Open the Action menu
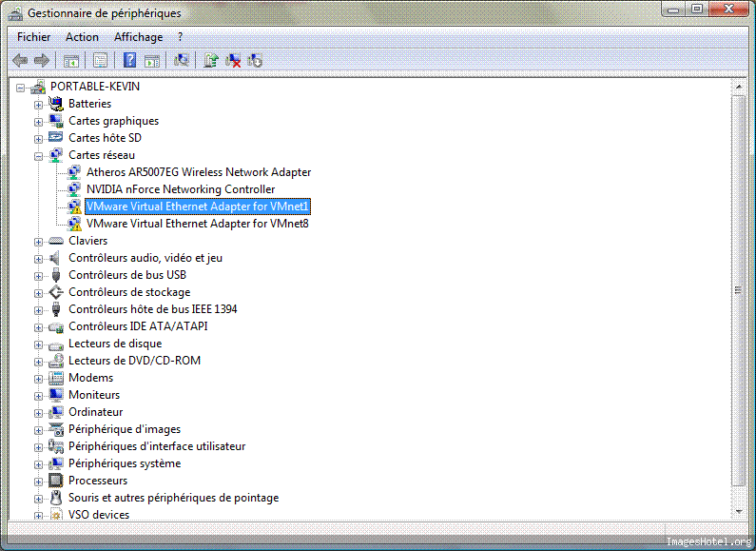Viewport: 756px width, 551px height. coord(82,37)
